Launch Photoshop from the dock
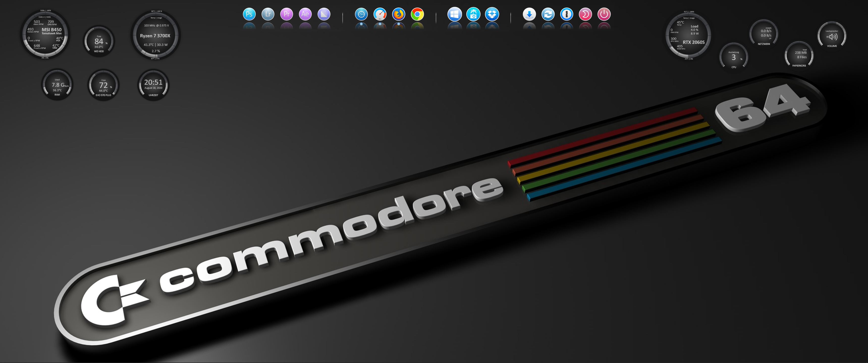The width and height of the screenshot is (868, 363). [x=249, y=14]
